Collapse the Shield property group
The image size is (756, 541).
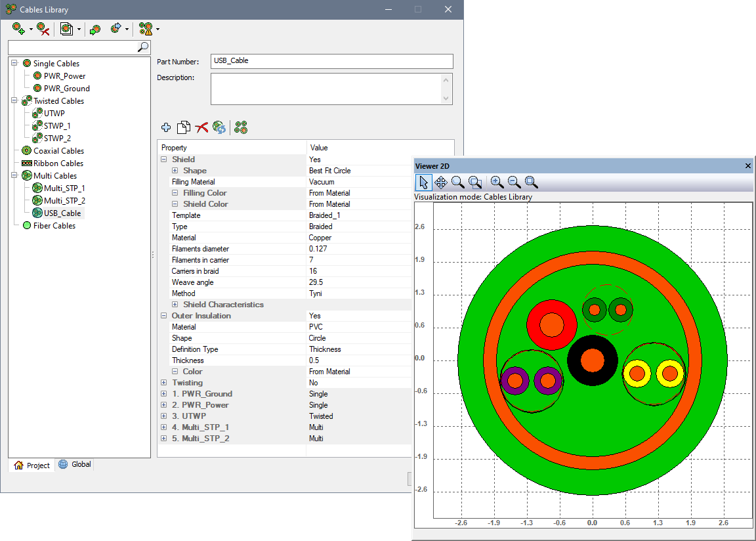(x=164, y=160)
